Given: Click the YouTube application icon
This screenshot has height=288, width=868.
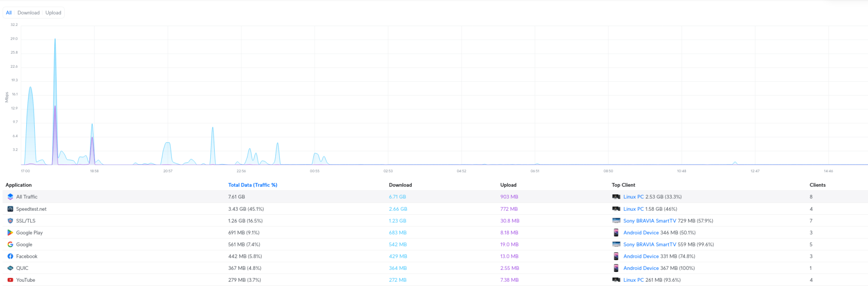Looking at the screenshot, I should tap(10, 280).
